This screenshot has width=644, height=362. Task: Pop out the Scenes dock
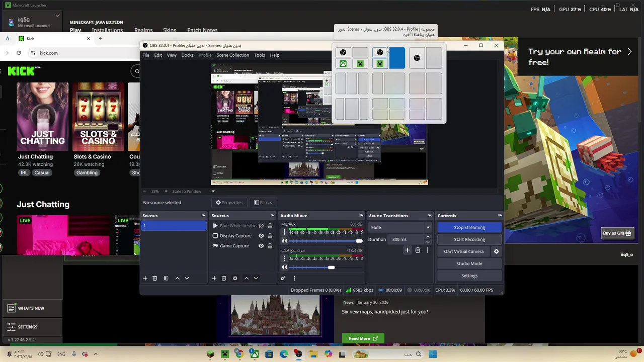pyautogui.click(x=203, y=216)
